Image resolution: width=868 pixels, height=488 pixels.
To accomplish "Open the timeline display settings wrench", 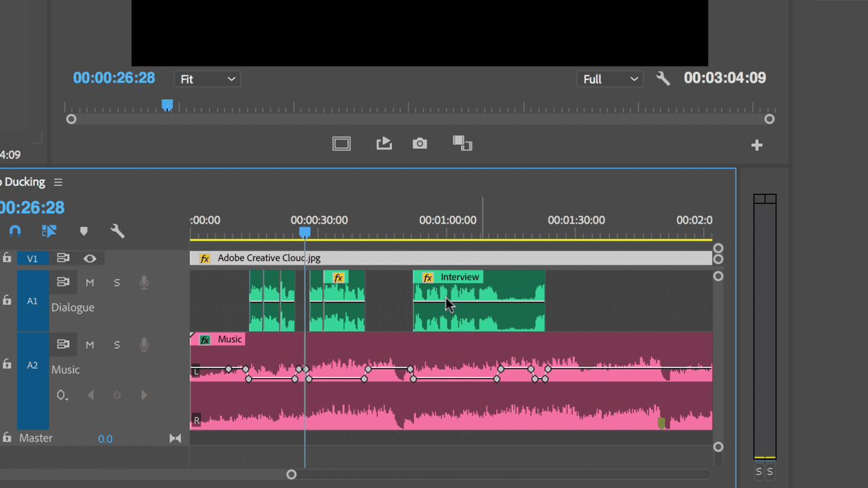I will click(x=117, y=231).
